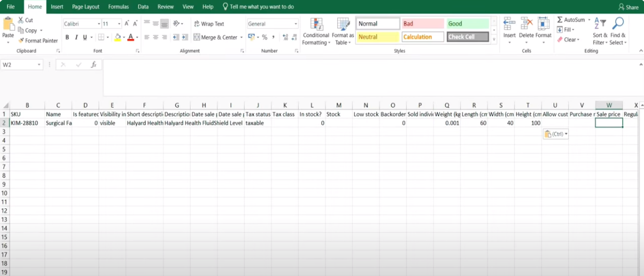Align text right
The width and height of the screenshot is (644, 276).
[x=164, y=37]
